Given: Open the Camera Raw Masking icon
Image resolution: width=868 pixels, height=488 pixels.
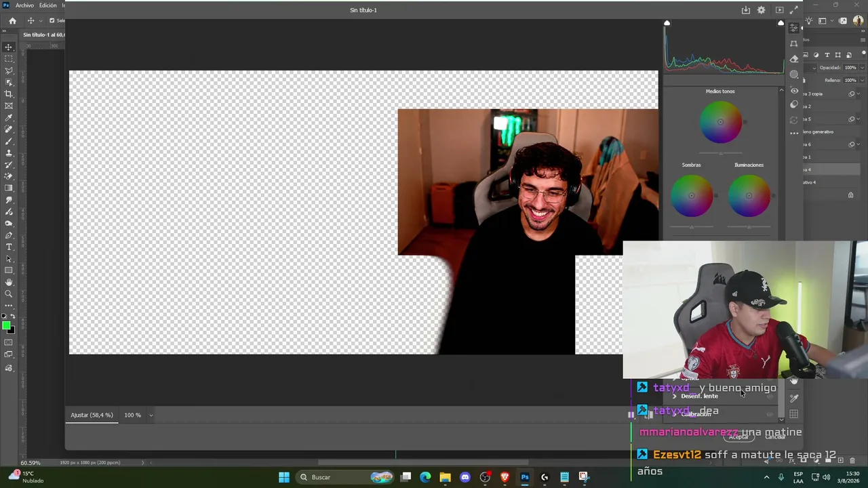Looking at the screenshot, I should 794,75.
